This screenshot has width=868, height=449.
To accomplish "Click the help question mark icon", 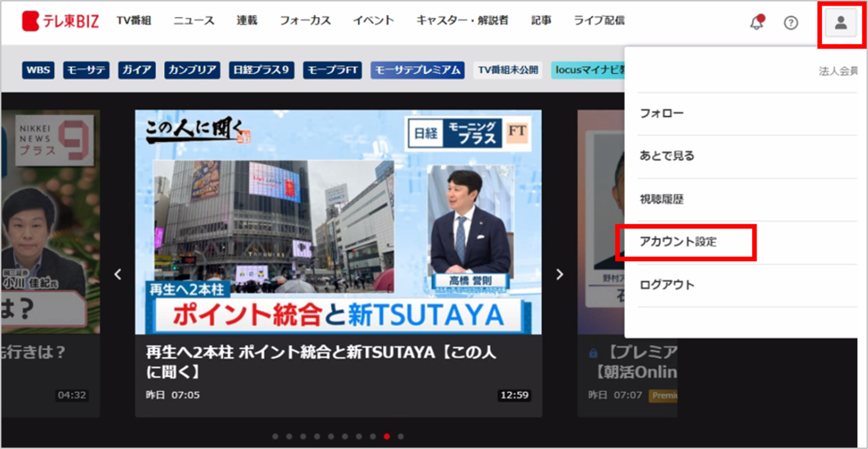I will coord(791,23).
